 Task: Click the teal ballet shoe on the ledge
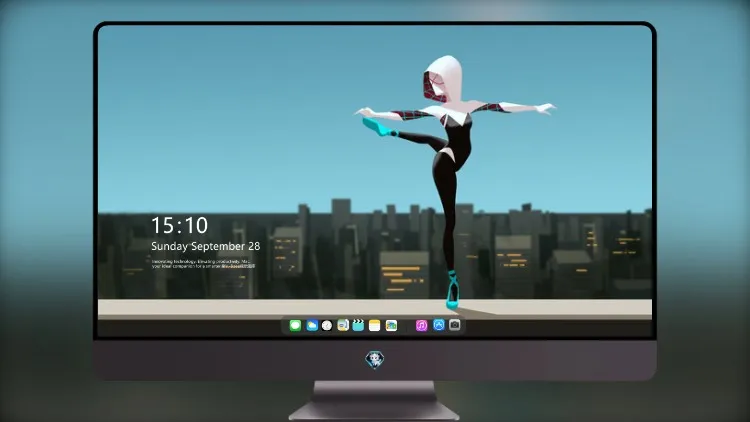pyautogui.click(x=452, y=290)
